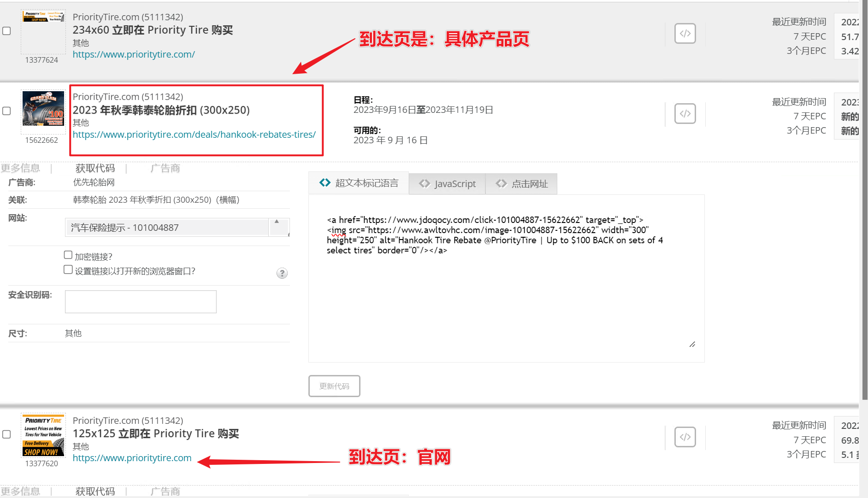Click the help question mark icon
The width and height of the screenshot is (868, 498).
click(x=282, y=273)
